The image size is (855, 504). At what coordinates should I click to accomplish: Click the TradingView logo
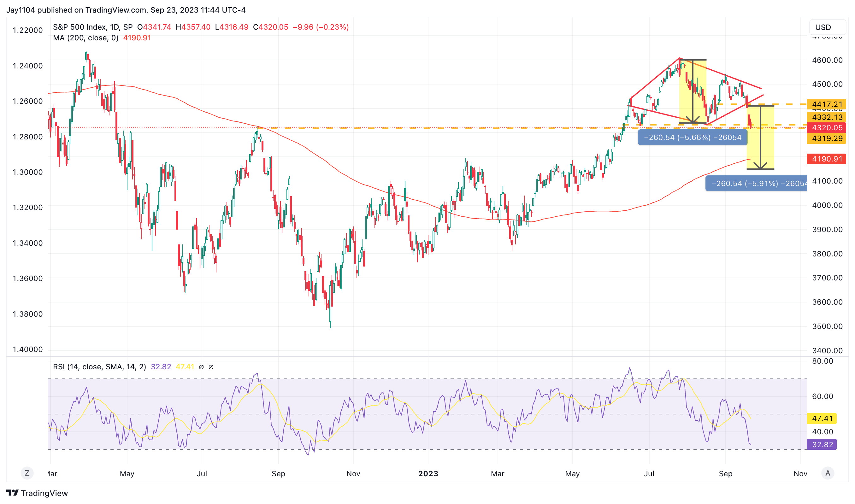pyautogui.click(x=37, y=493)
